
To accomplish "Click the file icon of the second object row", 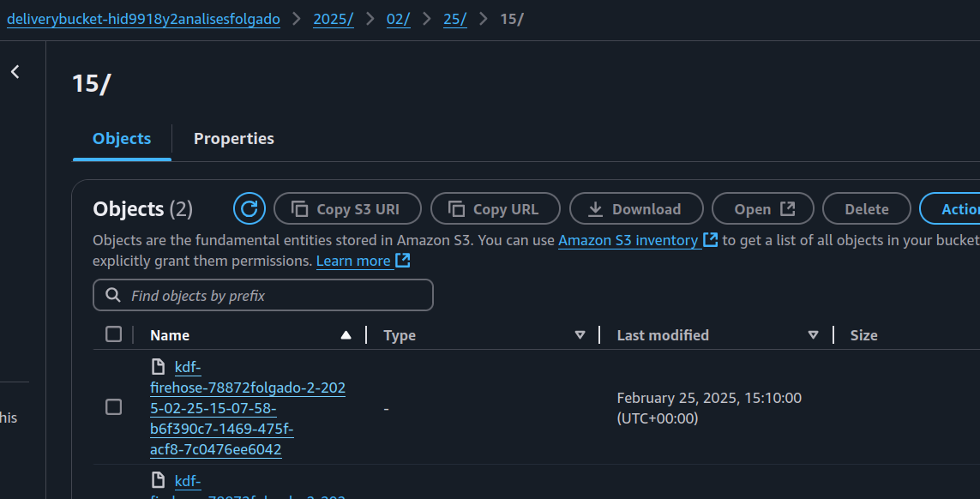I will point(158,479).
